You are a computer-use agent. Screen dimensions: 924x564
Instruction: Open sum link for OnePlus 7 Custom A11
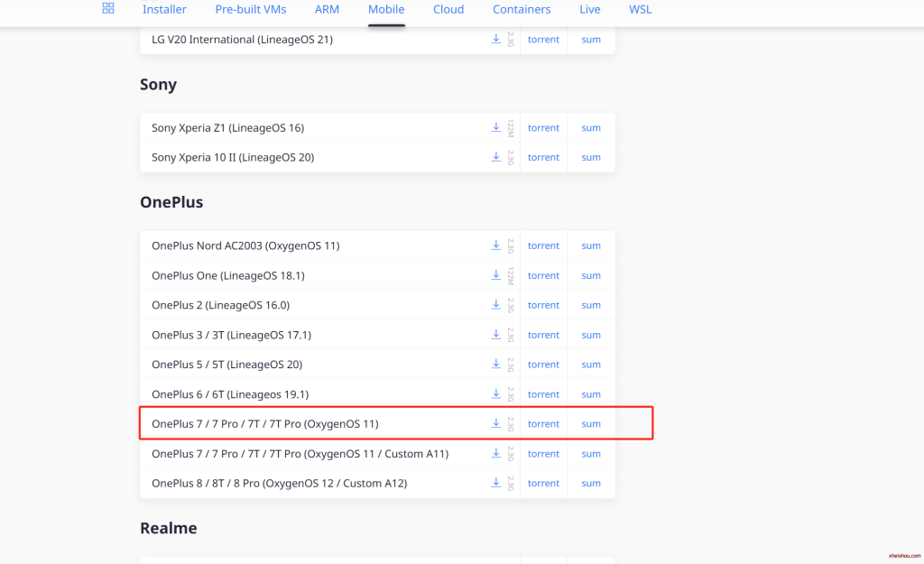click(591, 454)
